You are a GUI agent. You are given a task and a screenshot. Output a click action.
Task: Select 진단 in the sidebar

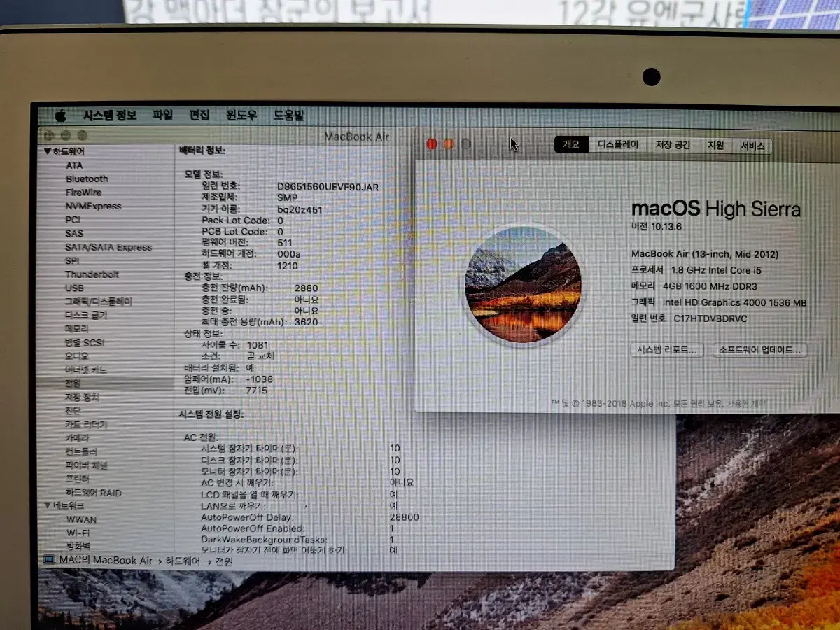pyautogui.click(x=73, y=411)
